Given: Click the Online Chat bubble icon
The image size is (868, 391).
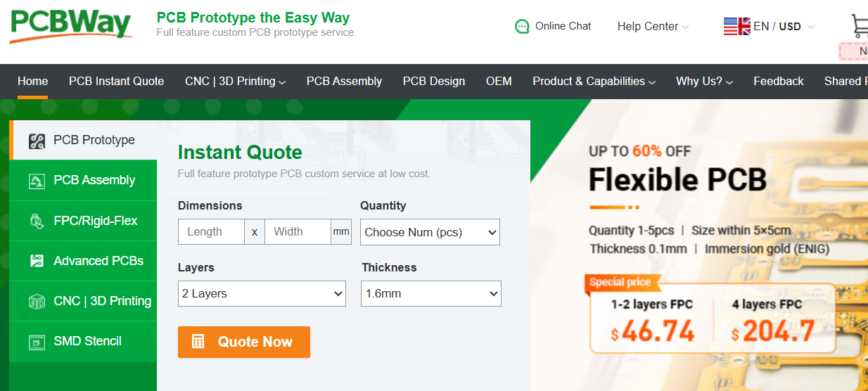Looking at the screenshot, I should pyautogui.click(x=522, y=27).
